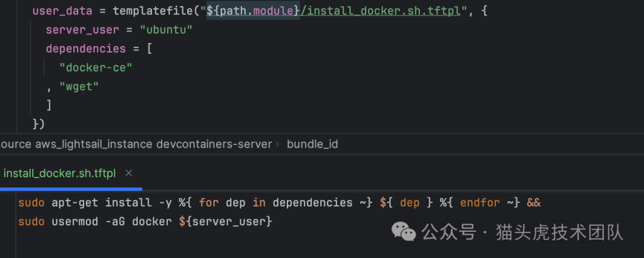The image size is (644, 258).
Task: Click the ${server_user} interpolation in usermod line
Action: (x=225, y=222)
